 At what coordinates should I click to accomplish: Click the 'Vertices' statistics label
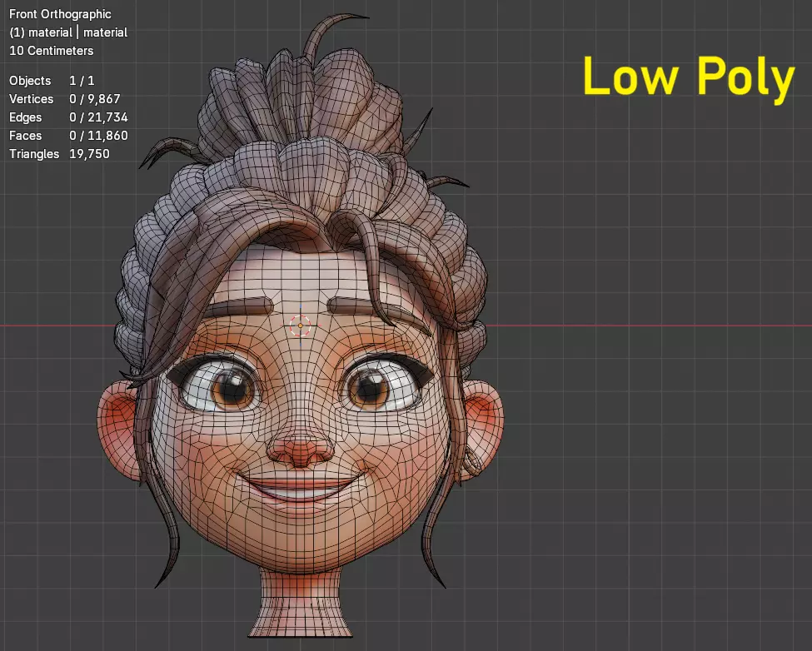pos(31,99)
